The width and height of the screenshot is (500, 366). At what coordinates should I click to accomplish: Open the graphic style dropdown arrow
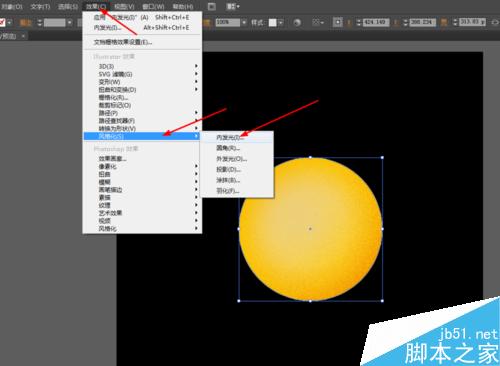coord(281,23)
